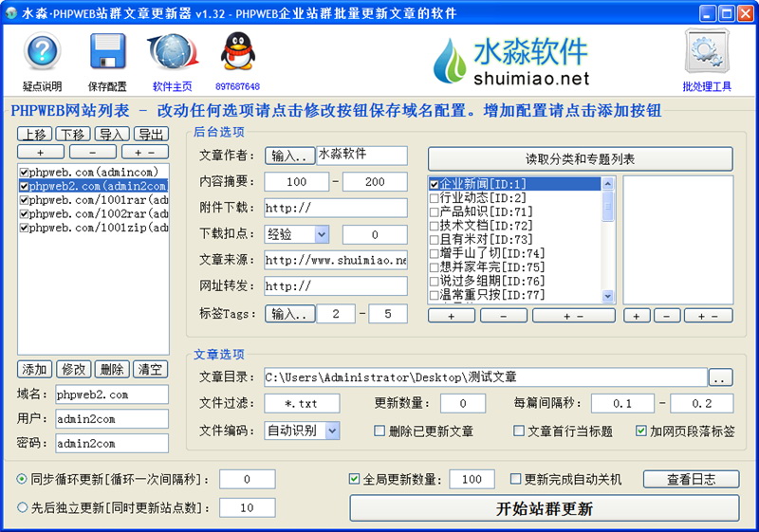This screenshot has width=759, height=532.
Task: Enable 更新完成自动关机 checkbox
Action: pyautogui.click(x=515, y=479)
